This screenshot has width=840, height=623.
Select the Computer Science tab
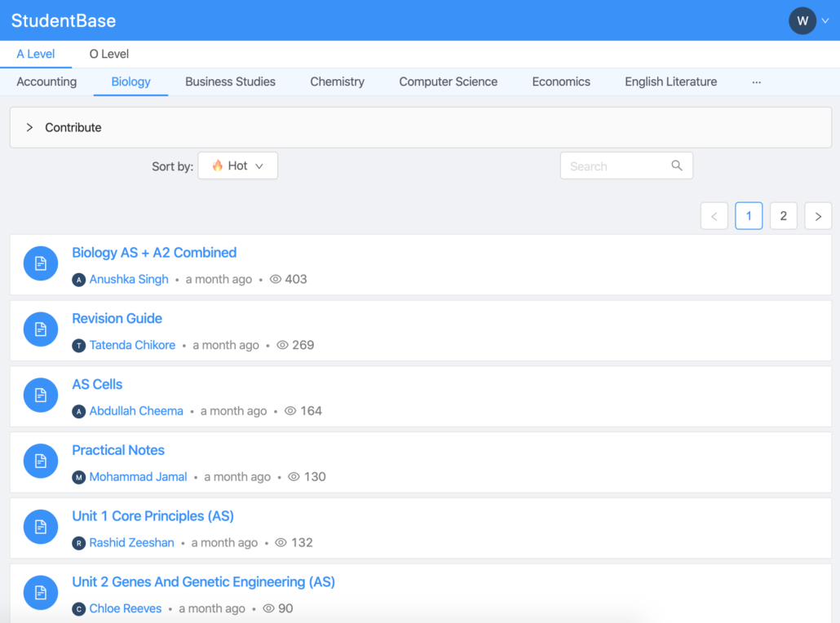tap(449, 82)
